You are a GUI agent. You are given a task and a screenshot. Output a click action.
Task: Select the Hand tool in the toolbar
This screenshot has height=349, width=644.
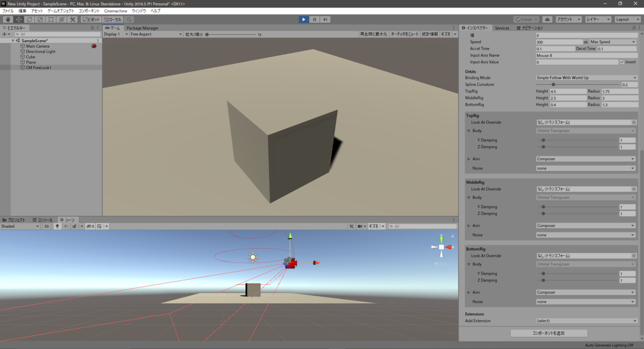pyautogui.click(x=8, y=19)
